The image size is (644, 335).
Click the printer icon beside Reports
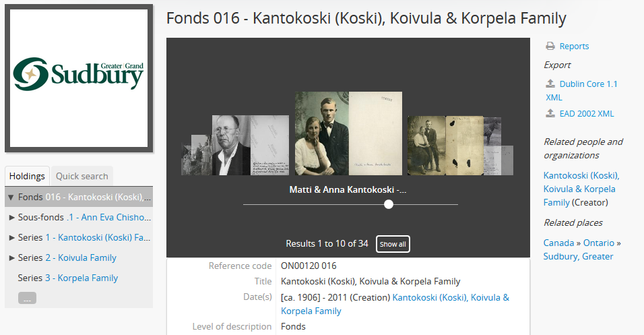(550, 47)
